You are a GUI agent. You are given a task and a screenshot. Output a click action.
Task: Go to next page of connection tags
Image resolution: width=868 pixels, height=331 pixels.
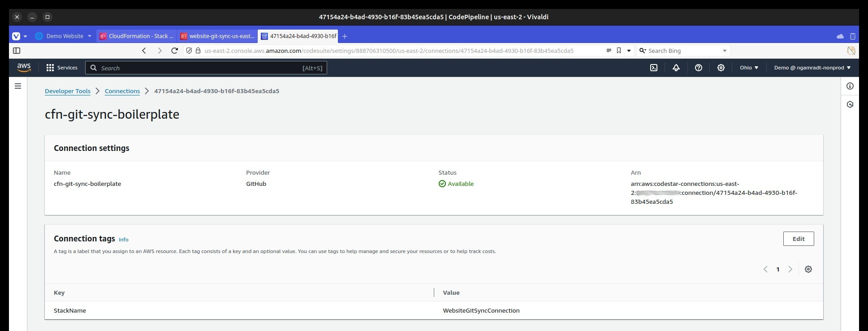[790, 269]
